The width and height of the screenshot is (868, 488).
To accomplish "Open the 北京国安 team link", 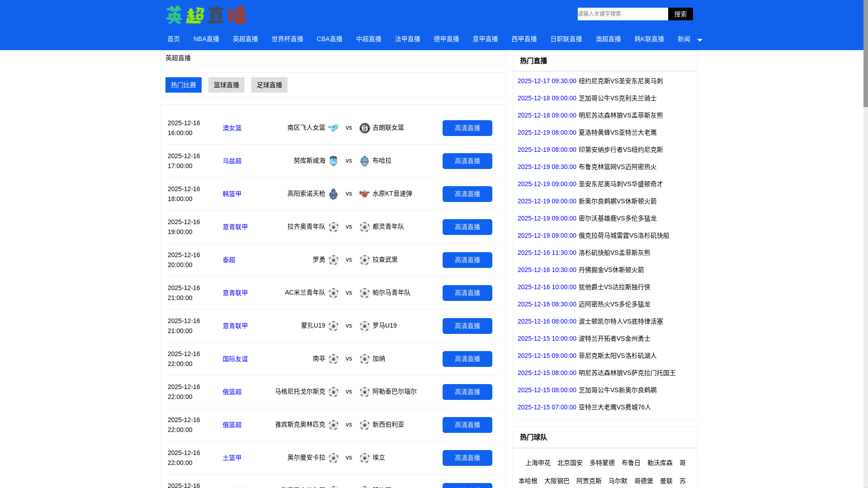I will [x=570, y=463].
